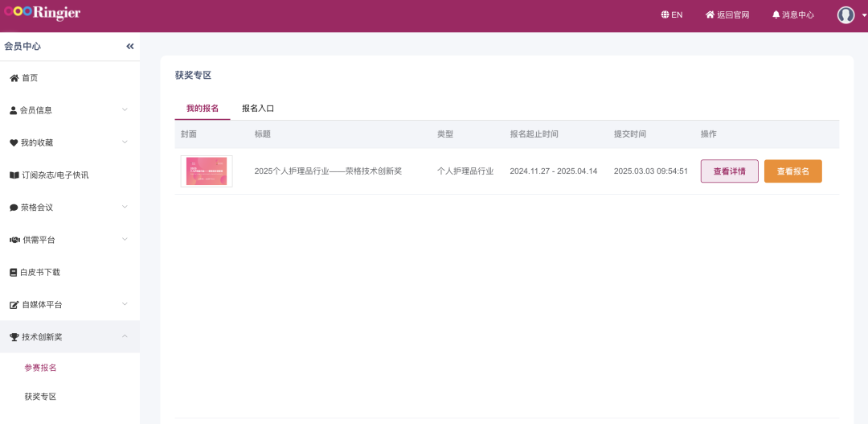
Task: Select the 我的报名 tab
Action: point(203,108)
